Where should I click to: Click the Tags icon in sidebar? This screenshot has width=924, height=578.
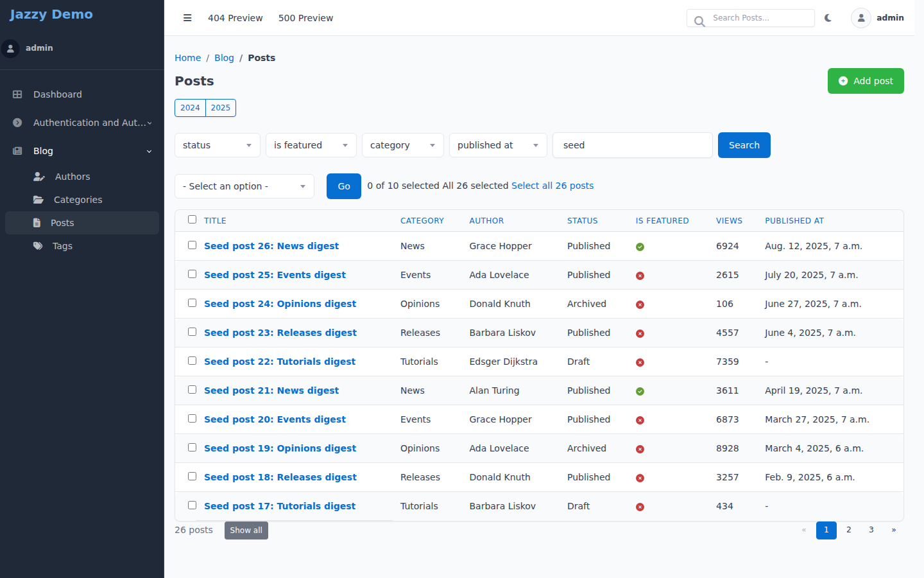[38, 246]
